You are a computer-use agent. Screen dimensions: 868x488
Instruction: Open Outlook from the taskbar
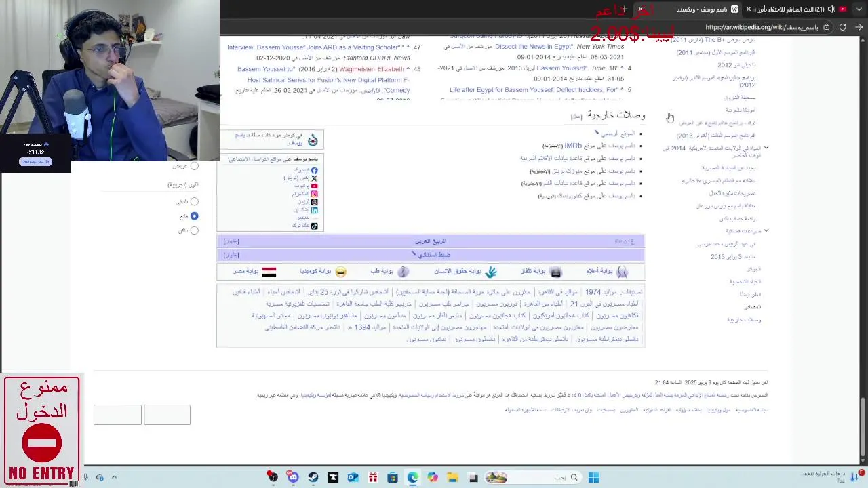353,477
